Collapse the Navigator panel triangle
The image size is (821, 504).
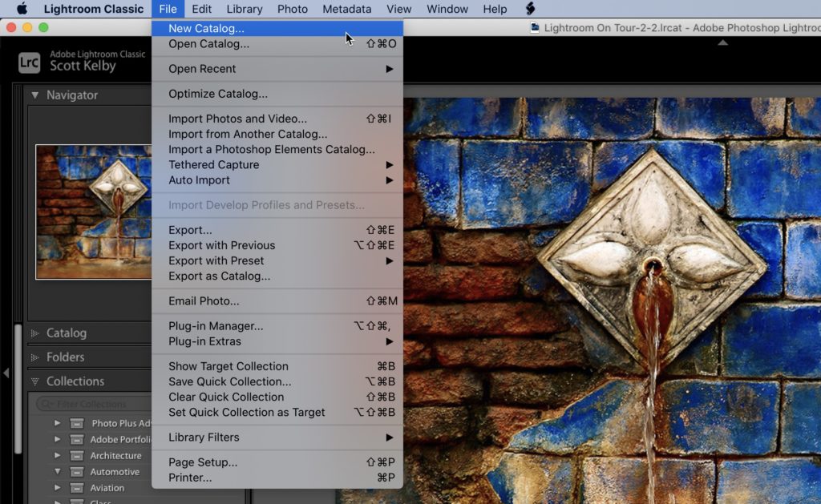pos(34,95)
